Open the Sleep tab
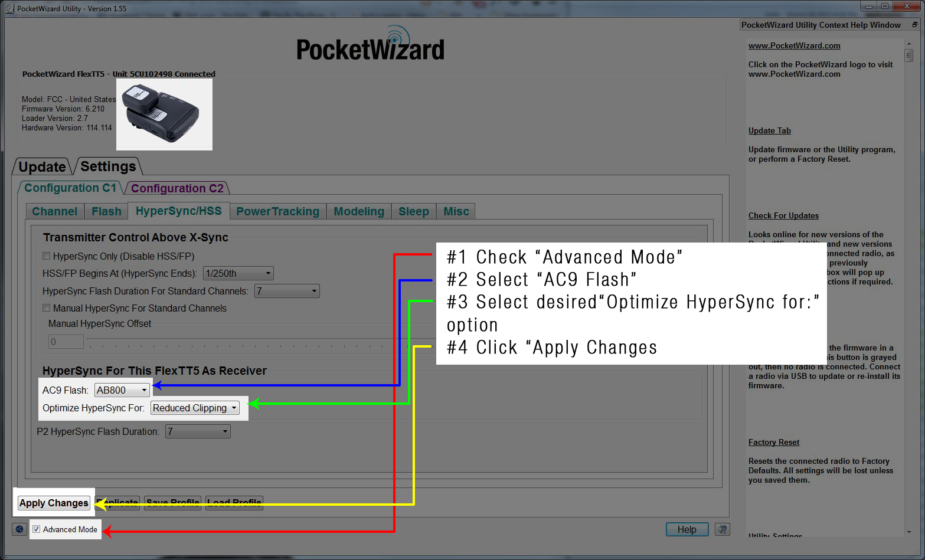 414,211
